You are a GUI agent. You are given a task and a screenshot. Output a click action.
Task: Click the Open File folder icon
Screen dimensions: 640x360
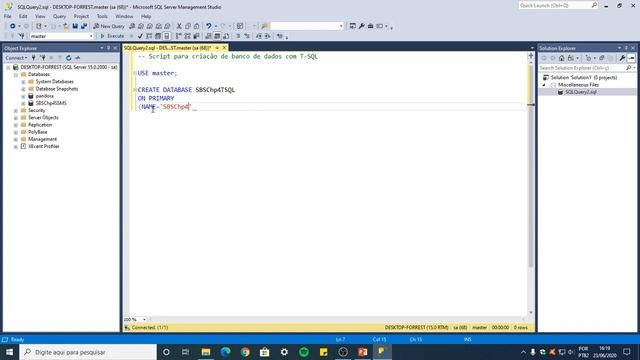point(66,26)
